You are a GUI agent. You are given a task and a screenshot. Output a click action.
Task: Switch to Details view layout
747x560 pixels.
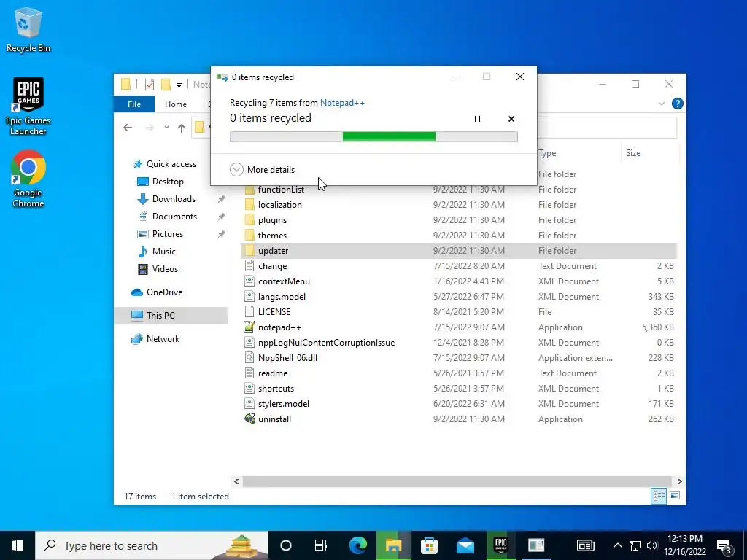[x=659, y=496]
